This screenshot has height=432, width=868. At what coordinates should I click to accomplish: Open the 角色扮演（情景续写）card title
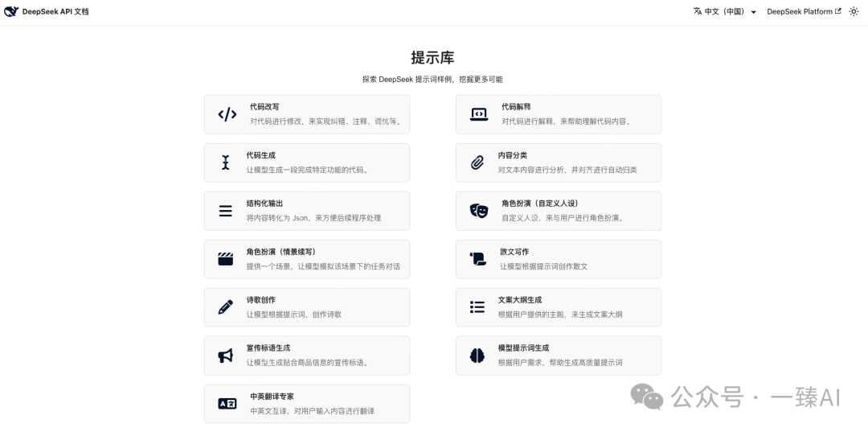pyautogui.click(x=281, y=252)
